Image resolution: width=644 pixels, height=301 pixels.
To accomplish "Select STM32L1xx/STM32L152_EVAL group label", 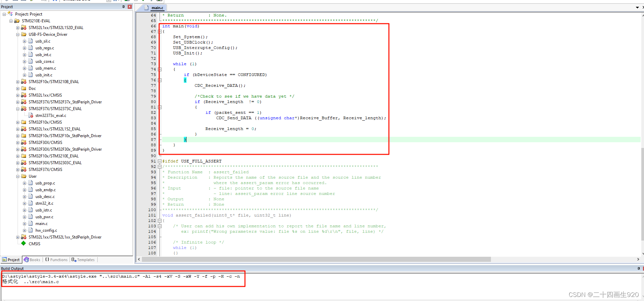I will click(55, 129).
